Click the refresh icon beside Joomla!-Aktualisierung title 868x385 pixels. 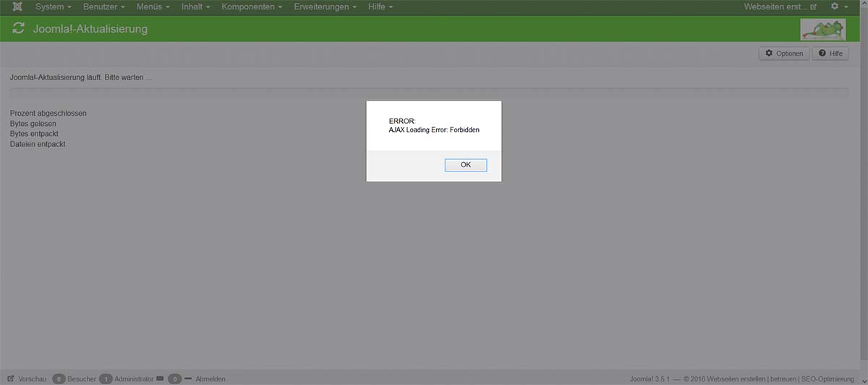tap(19, 30)
